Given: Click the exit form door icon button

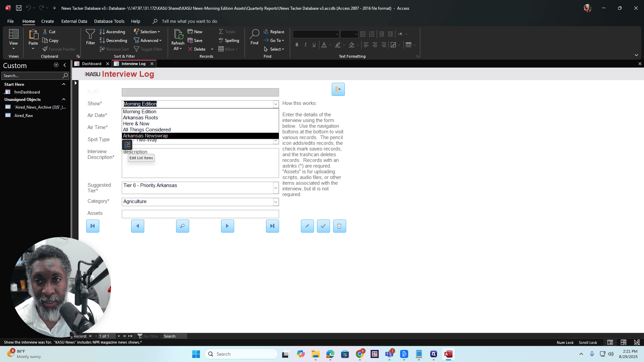Looking at the screenshot, I should coord(338,89).
